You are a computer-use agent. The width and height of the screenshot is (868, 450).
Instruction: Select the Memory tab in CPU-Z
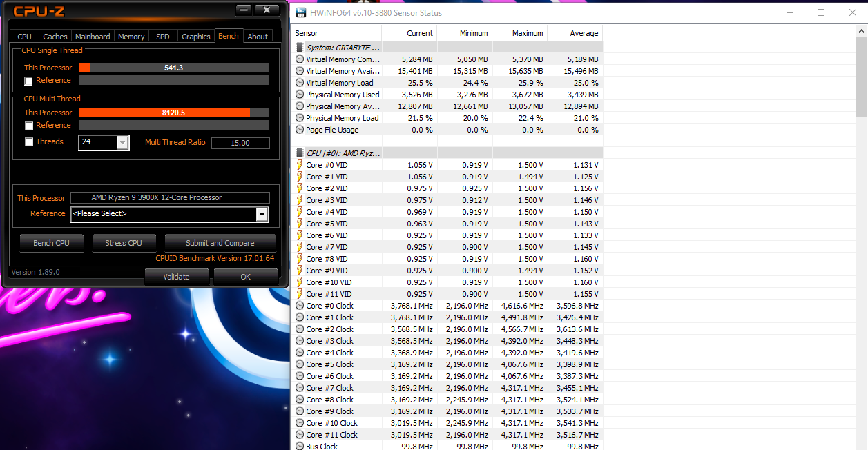(x=131, y=37)
